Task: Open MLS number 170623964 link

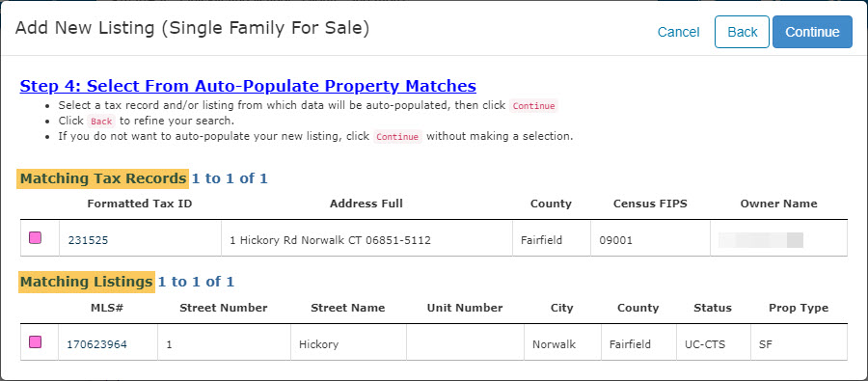Action: click(x=96, y=344)
